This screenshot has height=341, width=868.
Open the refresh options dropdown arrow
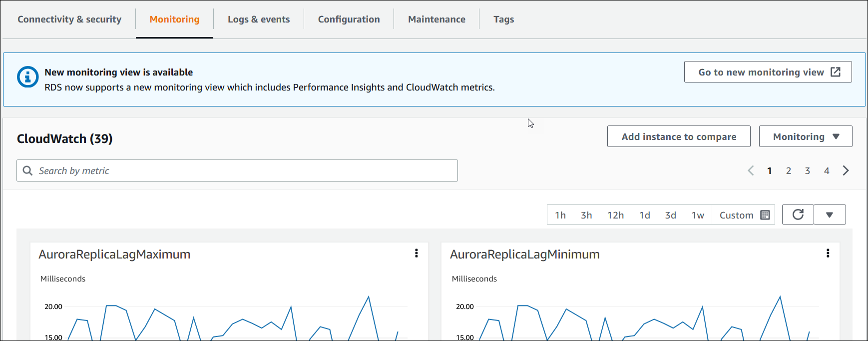pyautogui.click(x=830, y=215)
